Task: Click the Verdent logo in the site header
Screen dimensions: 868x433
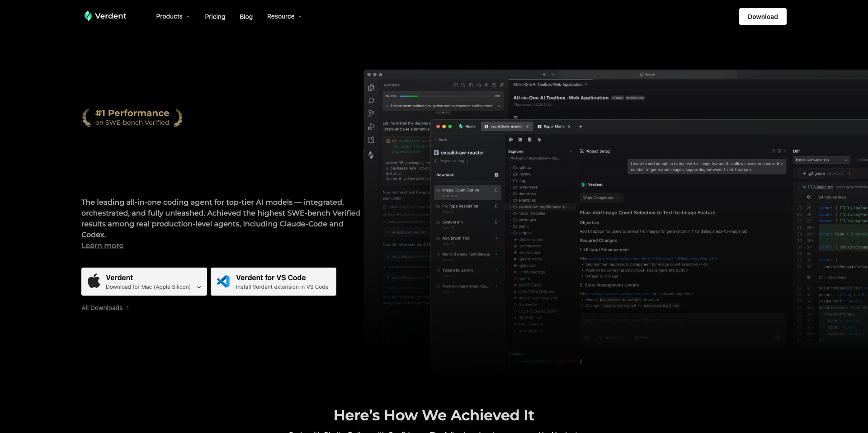Action: pyautogui.click(x=105, y=16)
